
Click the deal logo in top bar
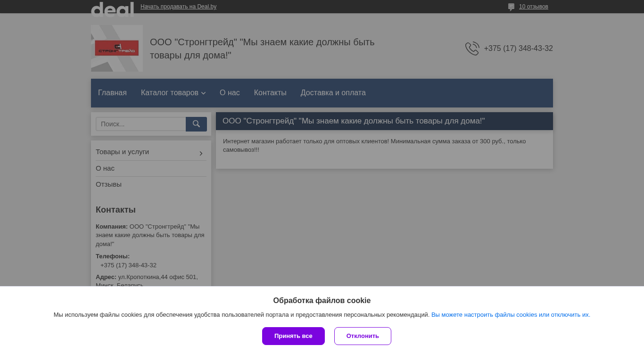112,9
